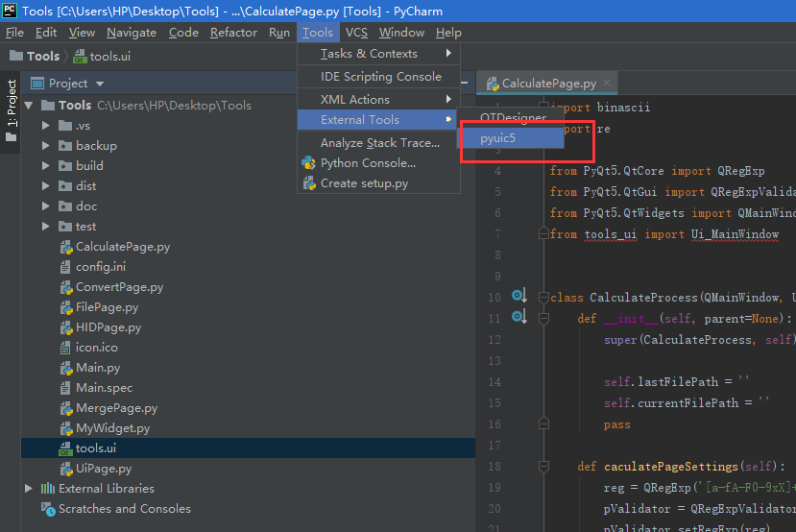Select ConvertPage.py file

pyautogui.click(x=119, y=287)
